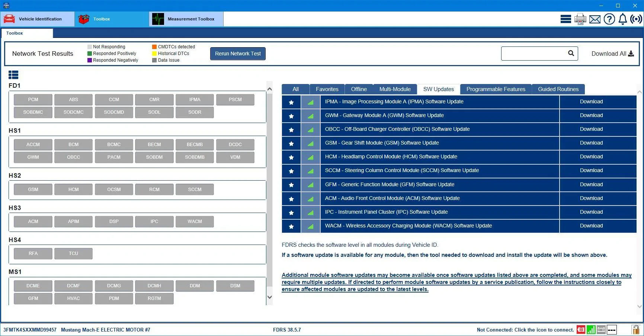Select the RCM module button
This screenshot has height=336, width=644.
[154, 190]
